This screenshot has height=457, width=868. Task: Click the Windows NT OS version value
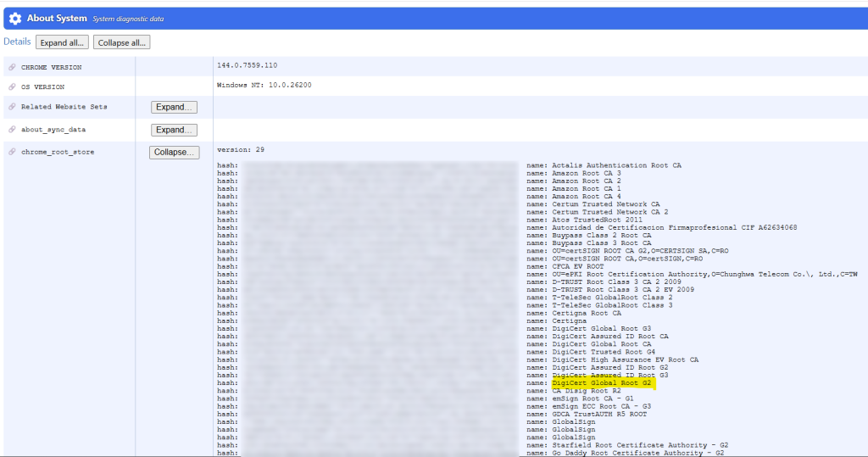click(x=264, y=85)
